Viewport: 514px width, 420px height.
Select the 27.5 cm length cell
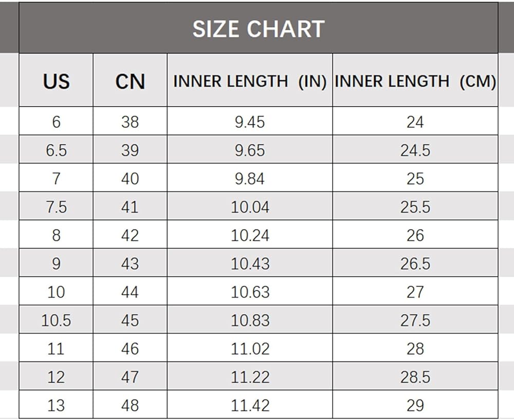pos(415,320)
